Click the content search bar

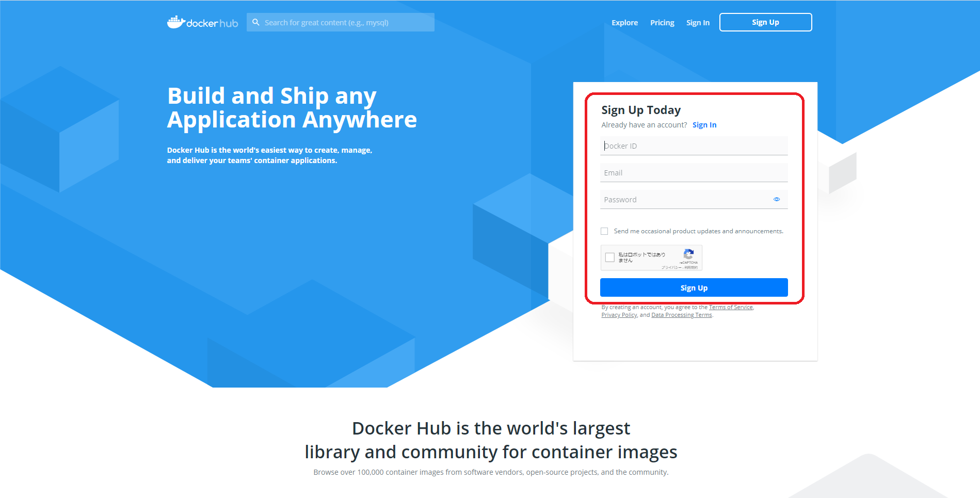click(x=341, y=22)
